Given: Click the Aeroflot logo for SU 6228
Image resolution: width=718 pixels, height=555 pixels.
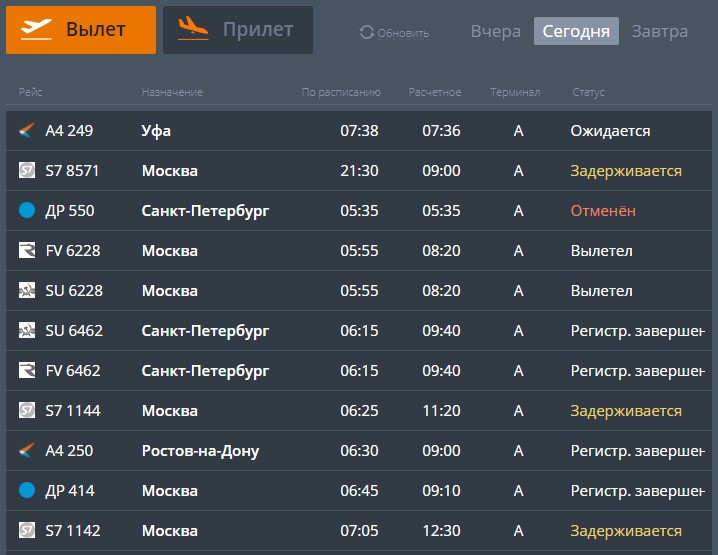Looking at the screenshot, I should point(27,290).
